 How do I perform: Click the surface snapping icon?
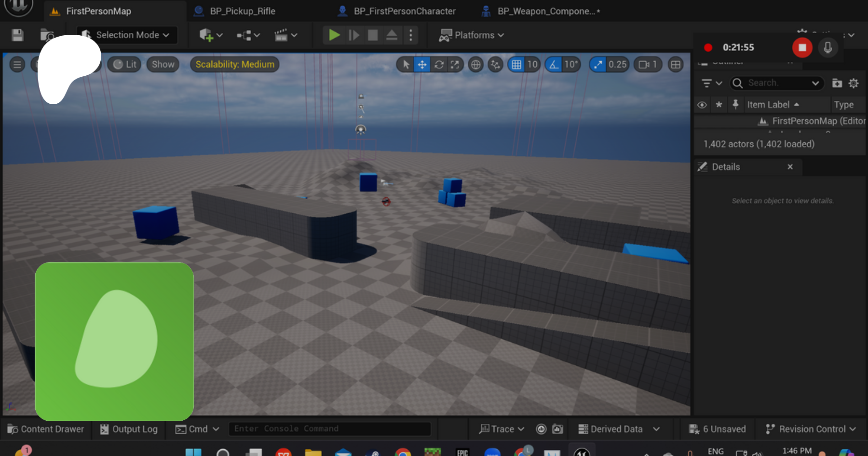pyautogui.click(x=495, y=65)
